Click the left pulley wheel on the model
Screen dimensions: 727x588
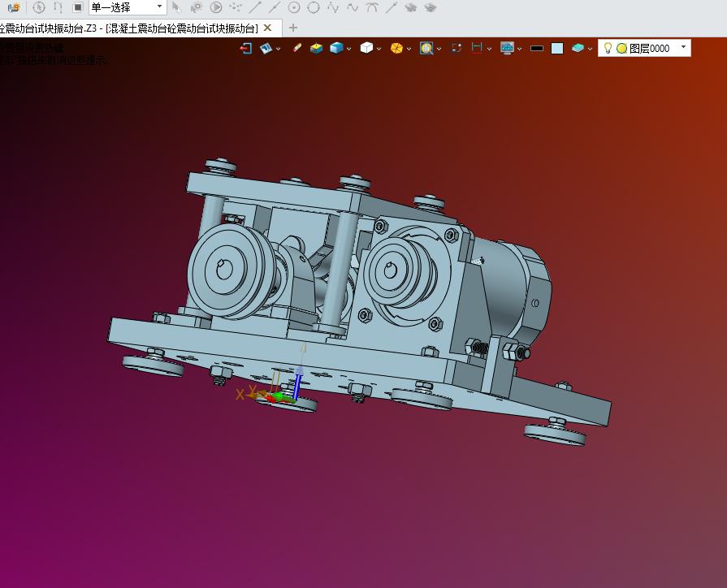point(231,270)
